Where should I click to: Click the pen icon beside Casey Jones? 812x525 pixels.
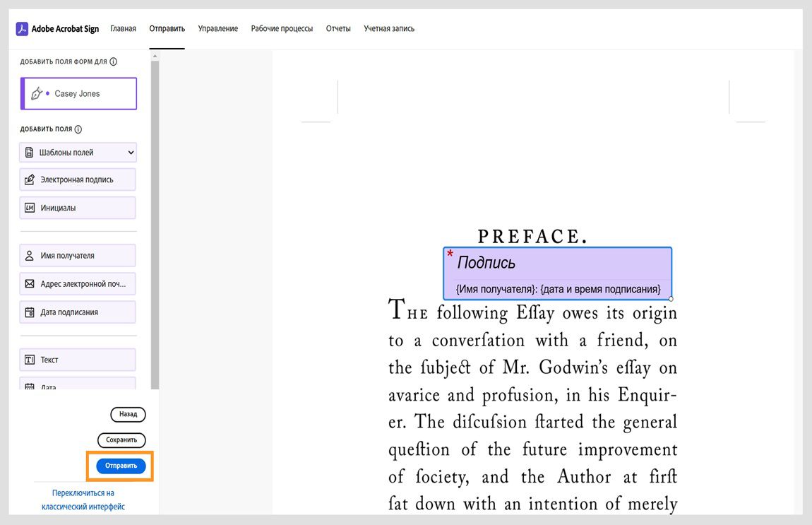[36, 94]
